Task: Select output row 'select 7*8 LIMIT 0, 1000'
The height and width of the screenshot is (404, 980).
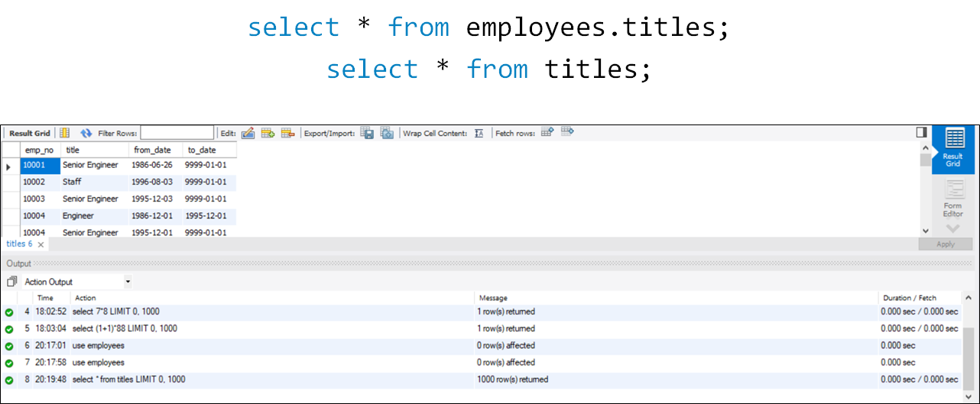Action: 482,312
